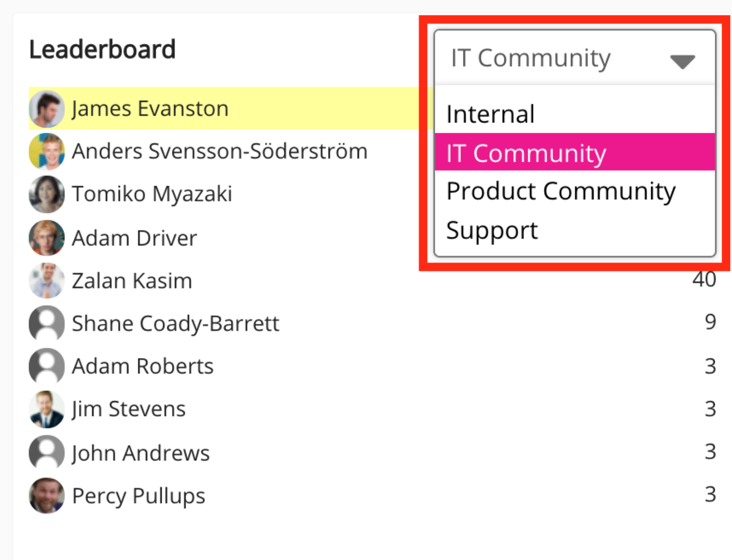Choose Product Community option
Viewport: 732px width, 560px height.
(x=560, y=191)
